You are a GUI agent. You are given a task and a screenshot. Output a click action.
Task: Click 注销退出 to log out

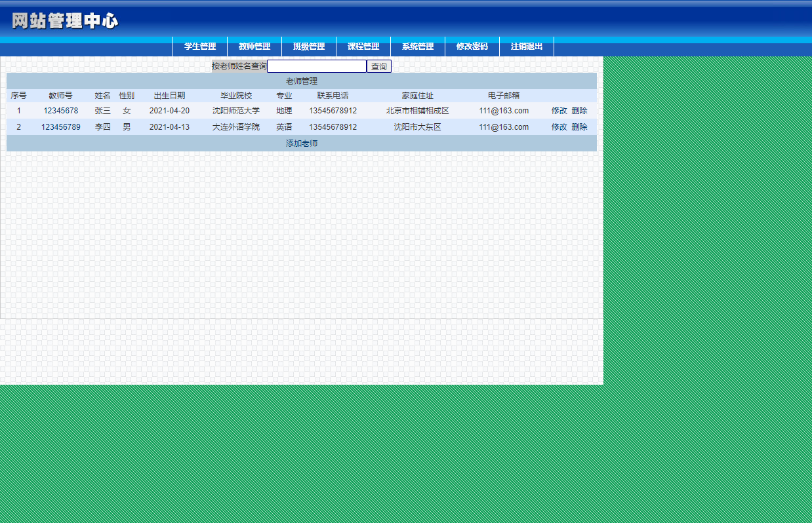coord(527,47)
